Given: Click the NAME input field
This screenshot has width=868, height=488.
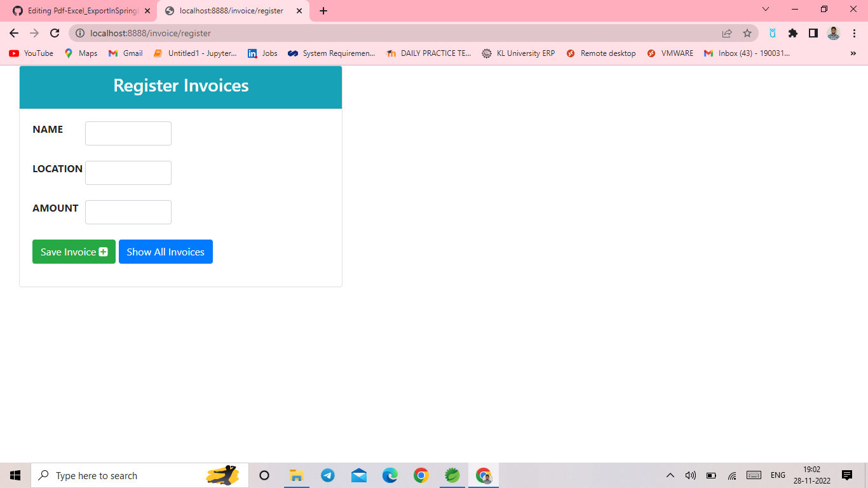Looking at the screenshot, I should [128, 133].
